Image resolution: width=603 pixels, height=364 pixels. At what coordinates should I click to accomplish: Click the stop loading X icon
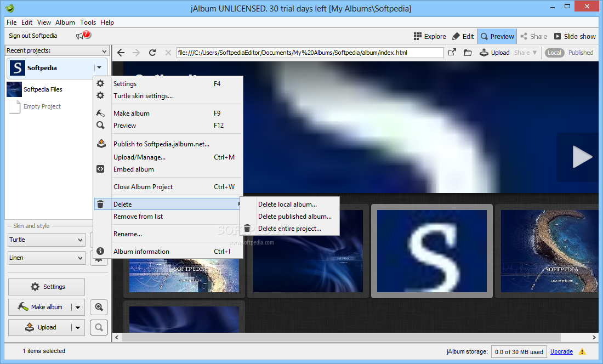pos(168,53)
